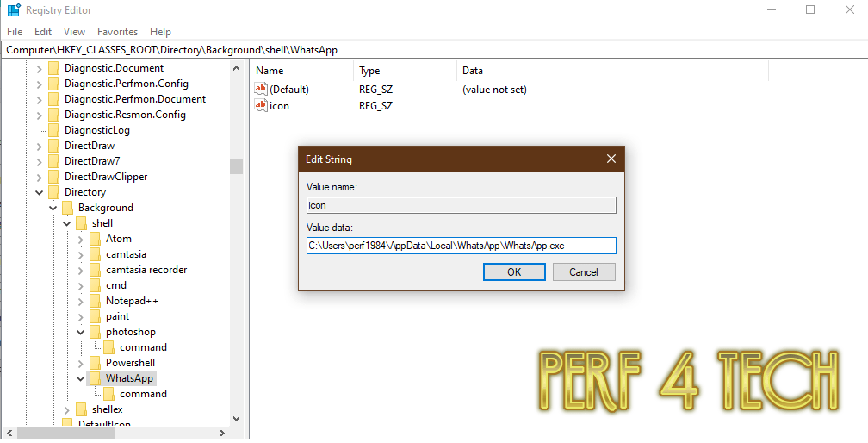This screenshot has width=868, height=443.
Task: Click the Background key folder icon
Action: click(67, 208)
